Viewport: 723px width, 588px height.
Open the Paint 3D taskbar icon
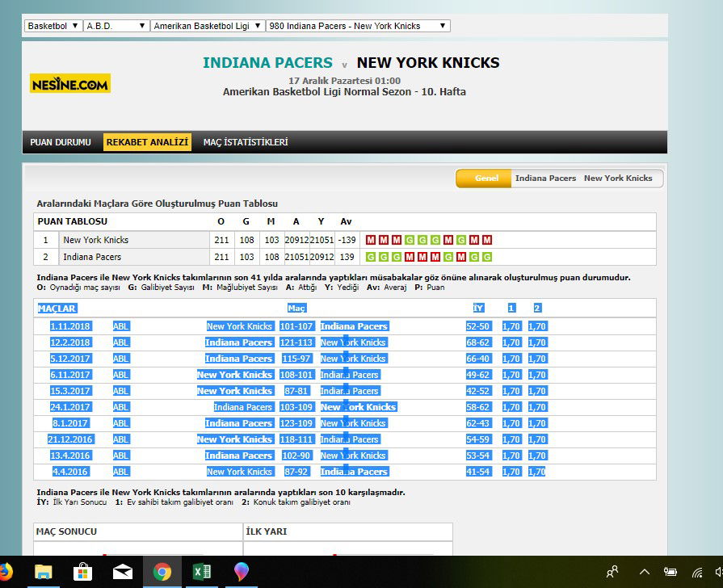click(x=242, y=573)
